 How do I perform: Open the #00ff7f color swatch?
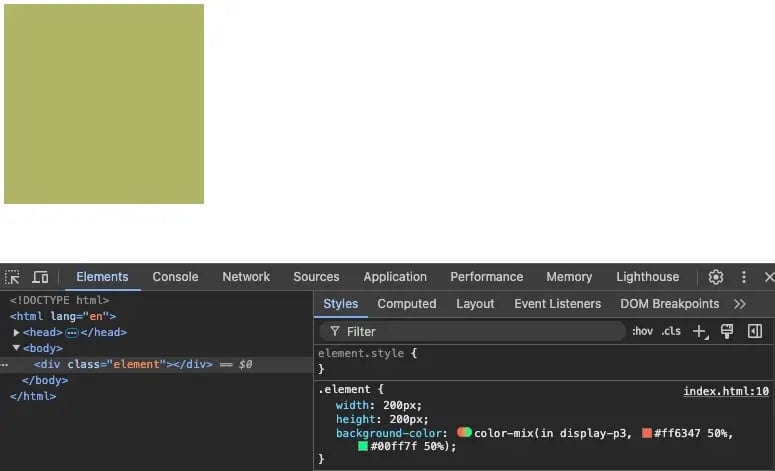click(363, 446)
